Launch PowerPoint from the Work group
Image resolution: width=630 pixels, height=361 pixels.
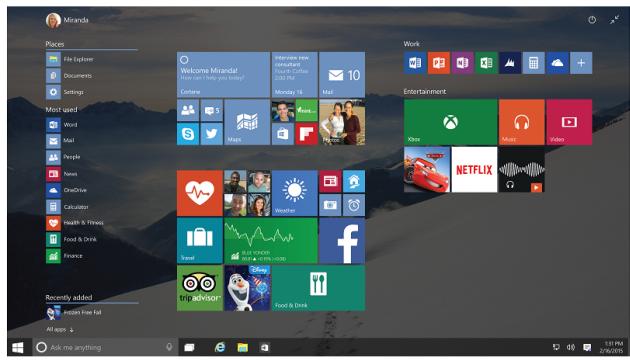[x=438, y=63]
